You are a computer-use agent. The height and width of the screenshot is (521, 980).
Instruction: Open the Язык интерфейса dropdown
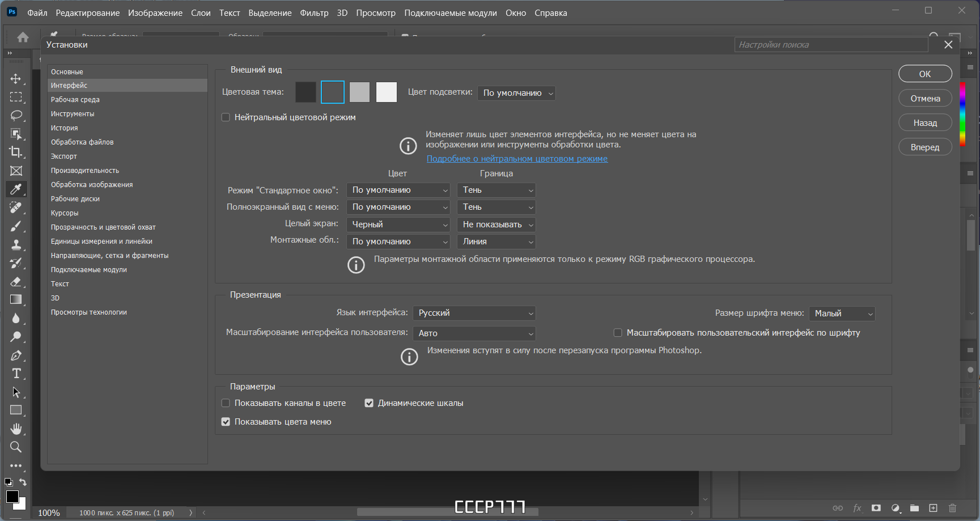474,313
